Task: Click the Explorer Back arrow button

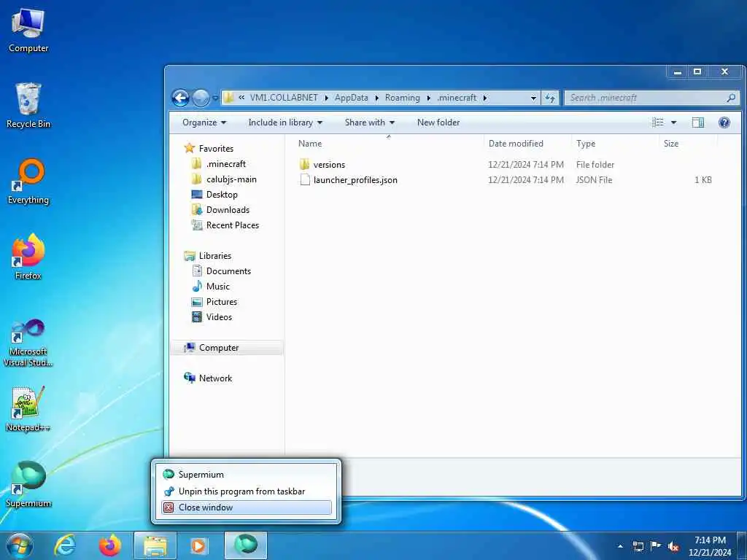Action: [181, 98]
